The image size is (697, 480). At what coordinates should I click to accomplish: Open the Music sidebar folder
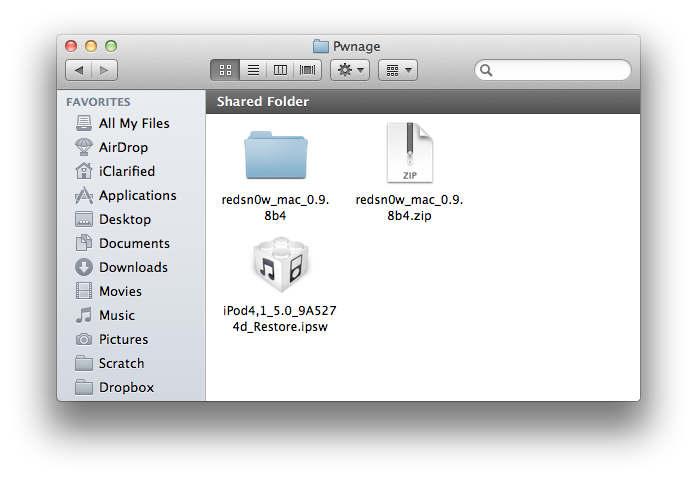click(x=117, y=315)
